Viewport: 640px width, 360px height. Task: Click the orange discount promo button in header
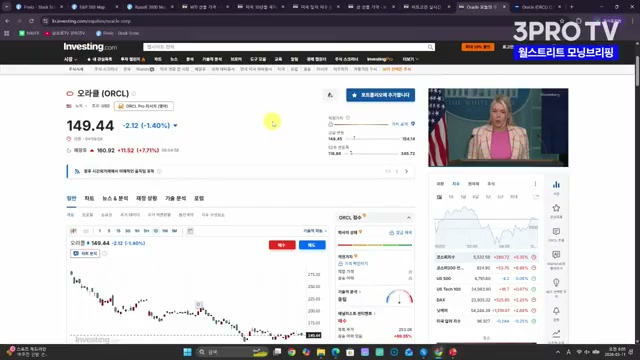[478, 47]
